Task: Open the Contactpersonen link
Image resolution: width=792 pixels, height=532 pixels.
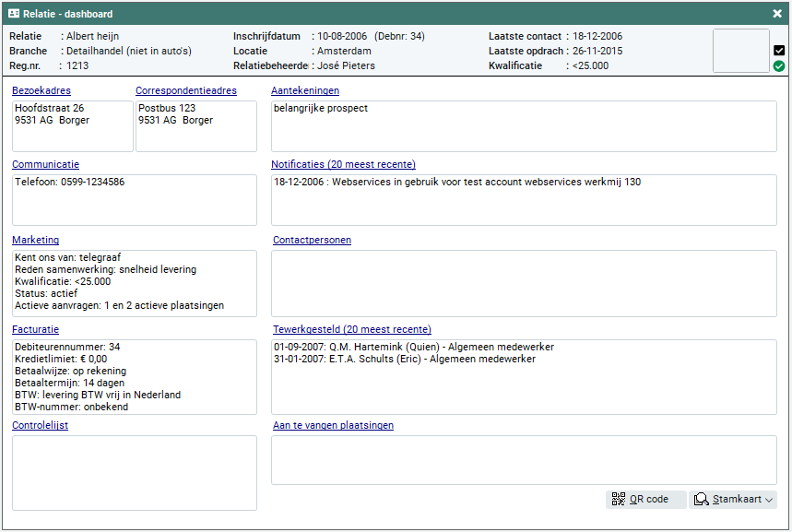Action: (312, 240)
